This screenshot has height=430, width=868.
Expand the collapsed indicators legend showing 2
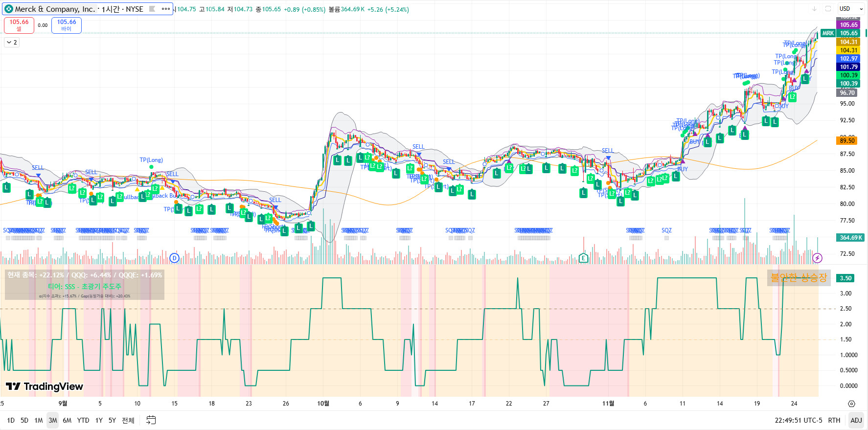coord(12,43)
